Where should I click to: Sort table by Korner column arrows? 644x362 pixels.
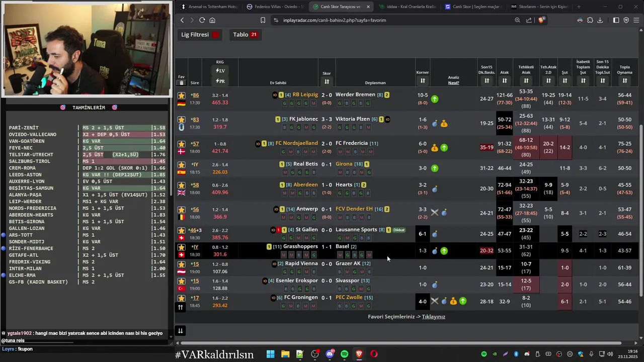click(423, 80)
